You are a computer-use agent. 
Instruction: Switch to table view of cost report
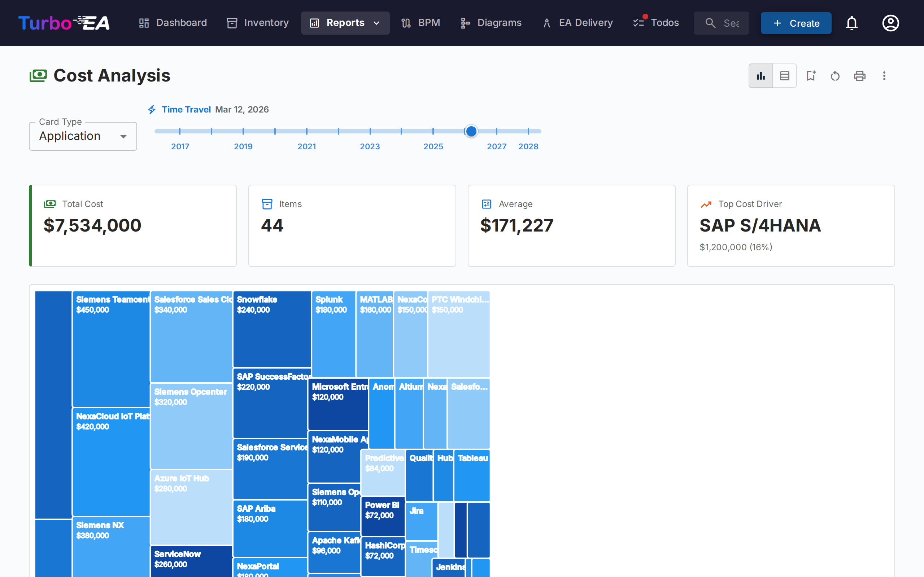tap(784, 76)
